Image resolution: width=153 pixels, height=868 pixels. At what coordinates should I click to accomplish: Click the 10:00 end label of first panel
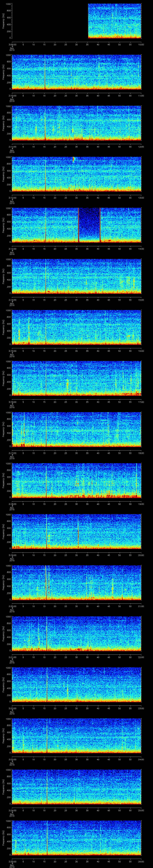(141, 44)
